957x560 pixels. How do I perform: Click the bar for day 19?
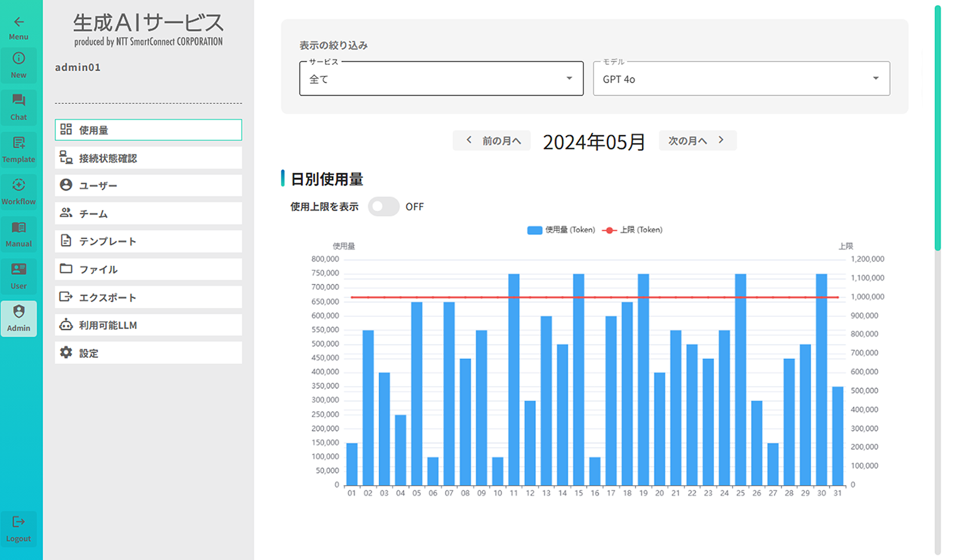[643, 379]
